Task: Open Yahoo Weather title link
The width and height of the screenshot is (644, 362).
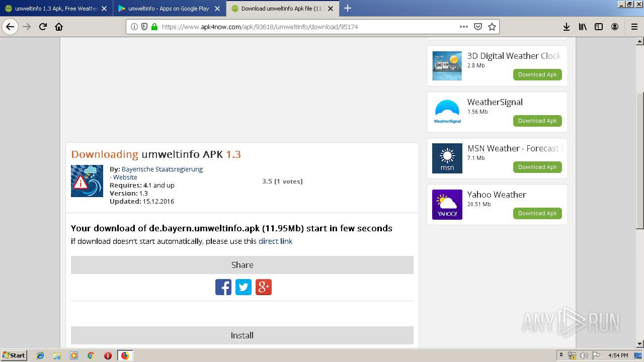Action: click(x=497, y=195)
